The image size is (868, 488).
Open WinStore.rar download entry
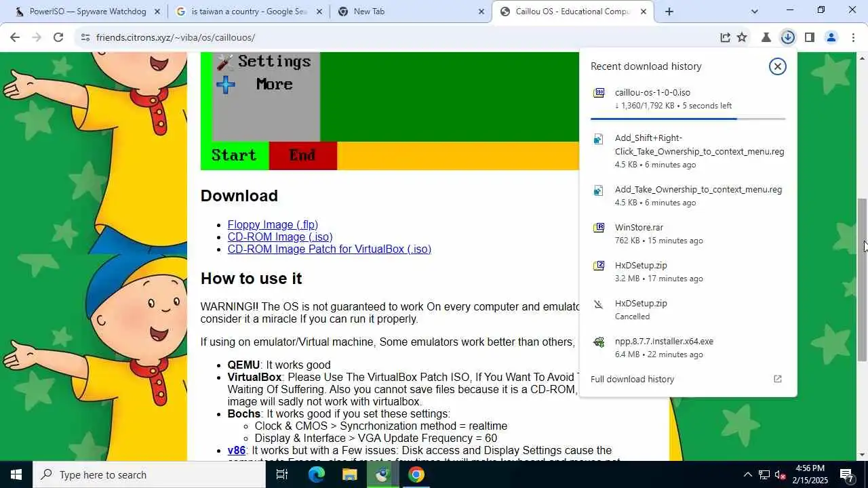tap(688, 234)
